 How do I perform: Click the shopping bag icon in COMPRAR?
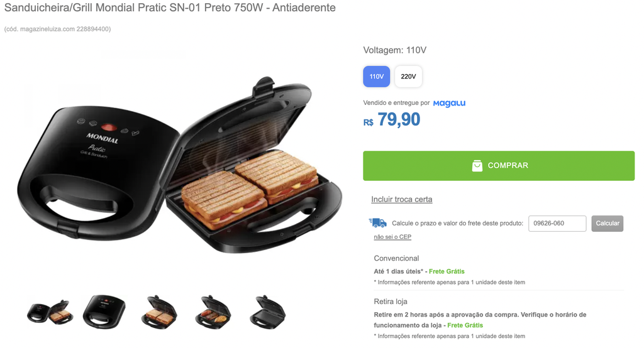tap(477, 165)
